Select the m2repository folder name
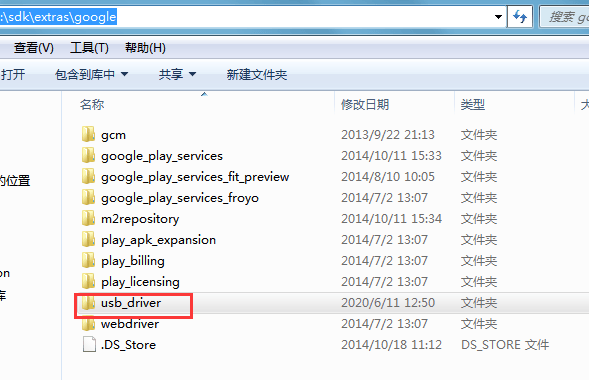Viewport: 589px width, 380px height. pyautogui.click(x=140, y=219)
